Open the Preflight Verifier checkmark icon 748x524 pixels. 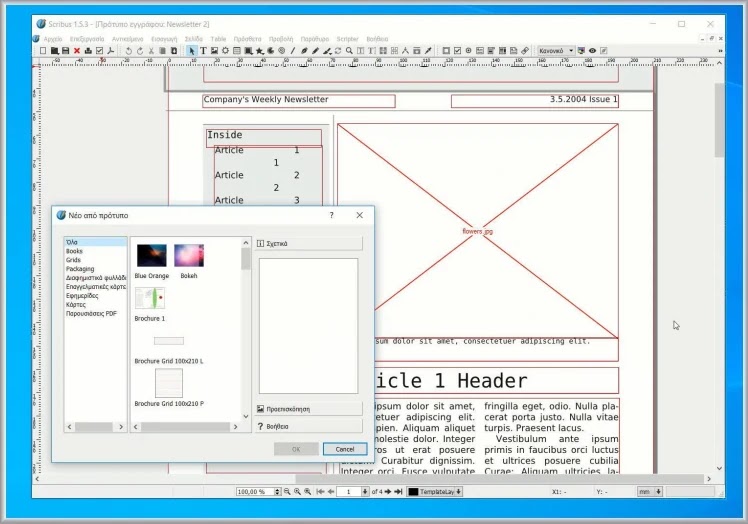coord(99,51)
